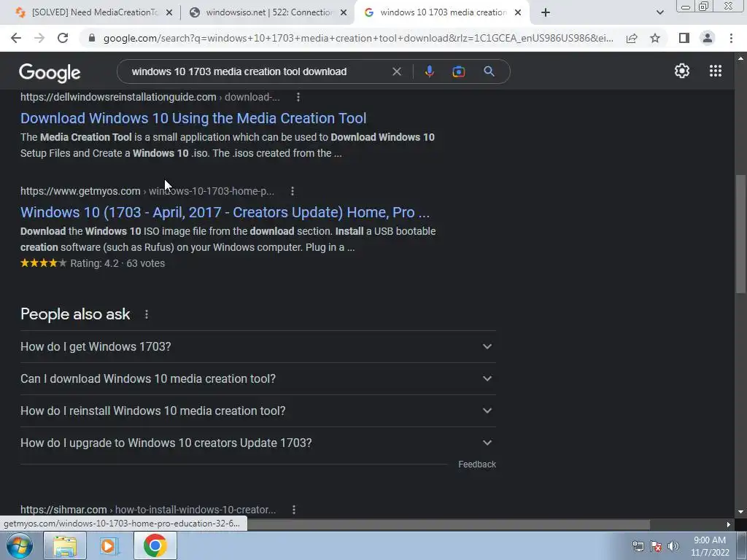
Task: Show the tab search dropdown arrow
Action: [659, 12]
